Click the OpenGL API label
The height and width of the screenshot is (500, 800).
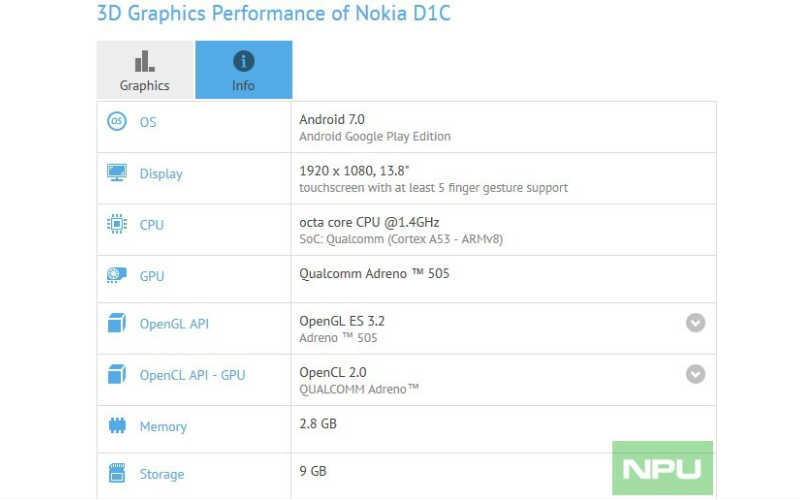click(174, 324)
